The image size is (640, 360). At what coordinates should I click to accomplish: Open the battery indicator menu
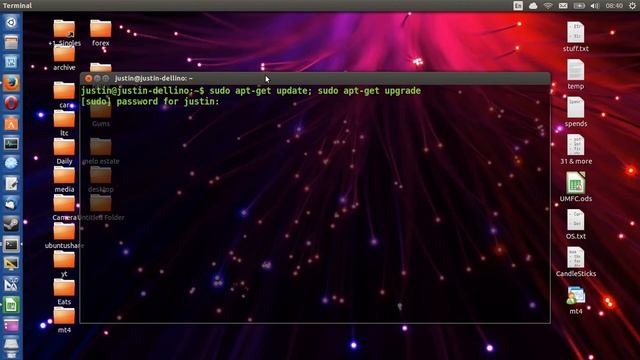coord(579,5)
